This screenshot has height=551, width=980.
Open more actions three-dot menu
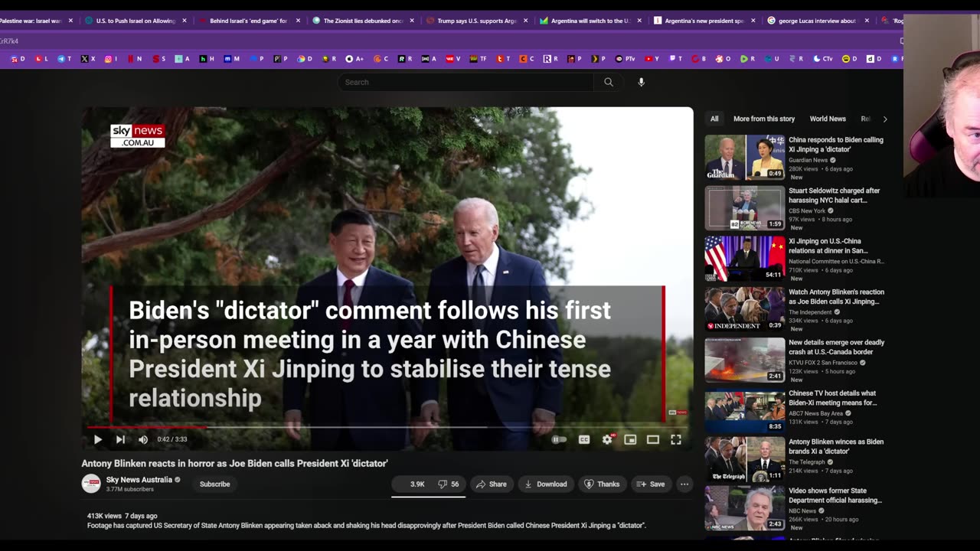[x=684, y=484]
